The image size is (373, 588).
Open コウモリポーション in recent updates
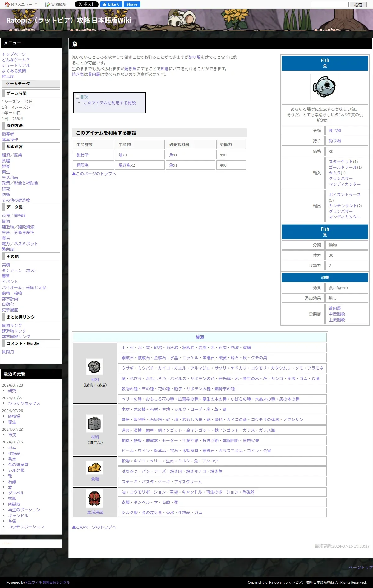click(x=26, y=527)
